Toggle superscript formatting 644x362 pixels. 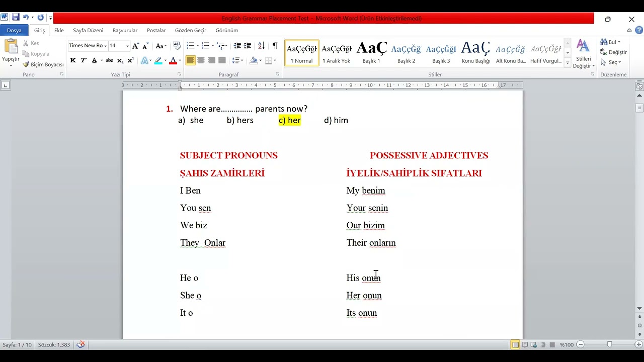[x=130, y=60]
